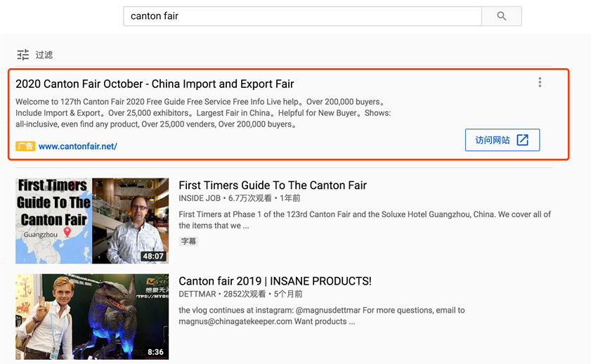Click the 48:07 duration badge
This screenshot has width=591, height=364.
(x=153, y=256)
